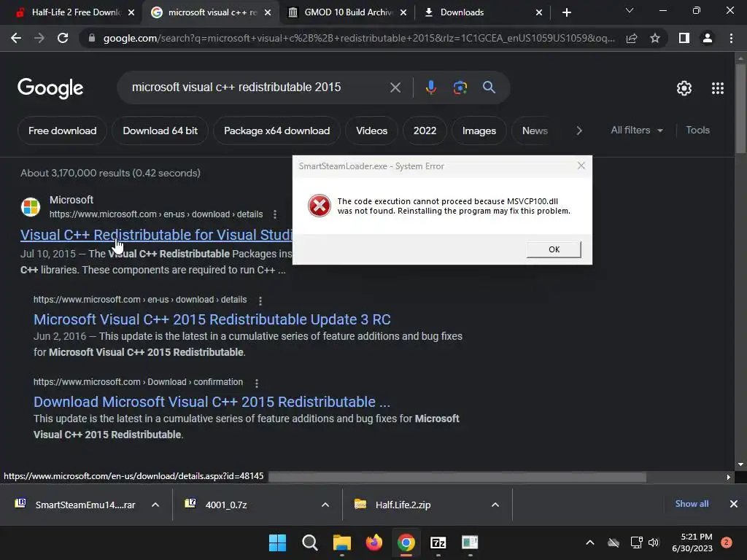The height and width of the screenshot is (560, 747).
Task: Reload the current page
Action: 63,38
